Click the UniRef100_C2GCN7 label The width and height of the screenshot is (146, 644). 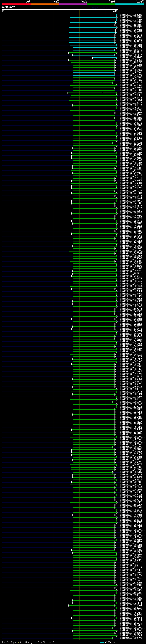131,153
